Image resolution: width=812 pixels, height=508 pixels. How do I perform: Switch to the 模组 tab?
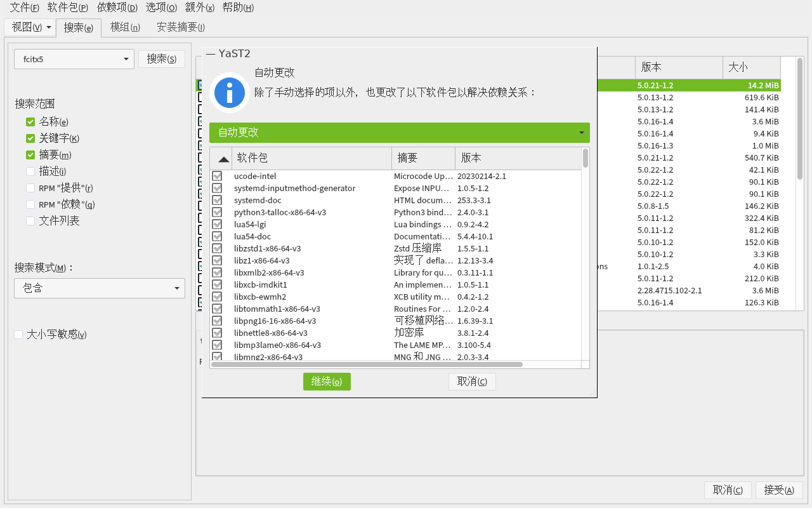point(125,27)
